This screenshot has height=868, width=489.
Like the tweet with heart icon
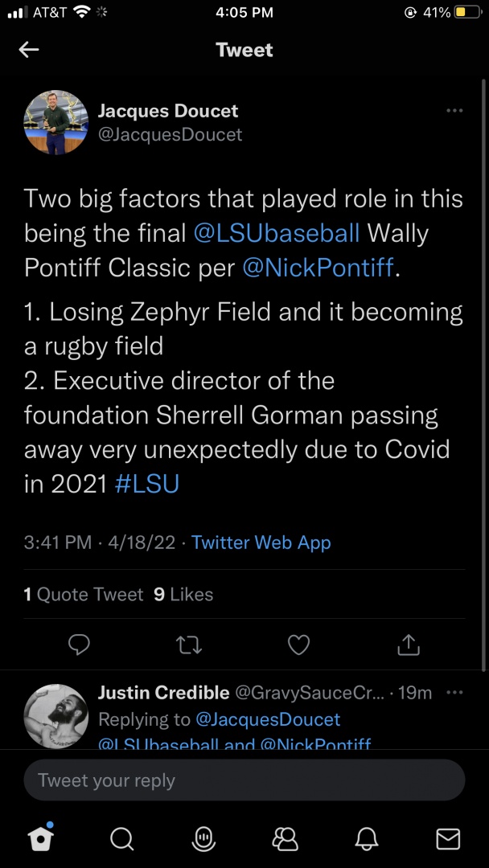tap(298, 644)
